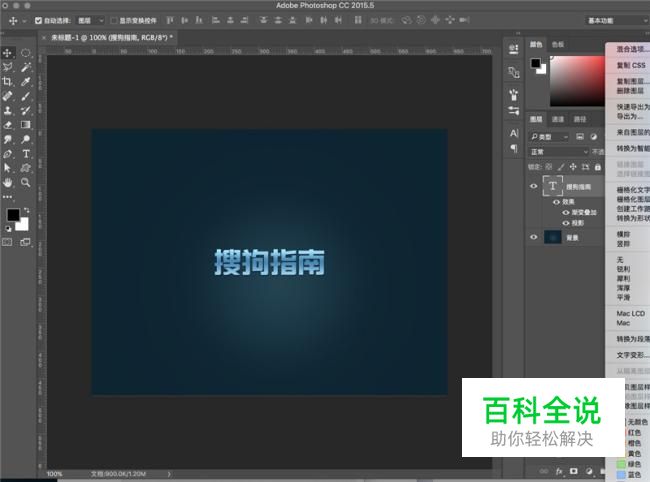This screenshot has height=482, width=650.
Task: Open the 基本功能 workspace dropdown
Action: pos(618,20)
